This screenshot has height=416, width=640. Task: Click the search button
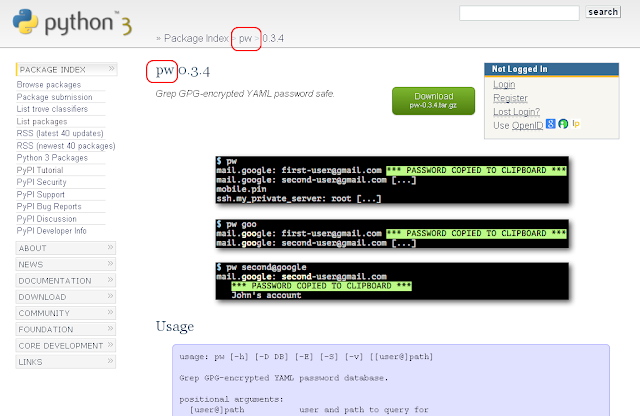point(603,12)
